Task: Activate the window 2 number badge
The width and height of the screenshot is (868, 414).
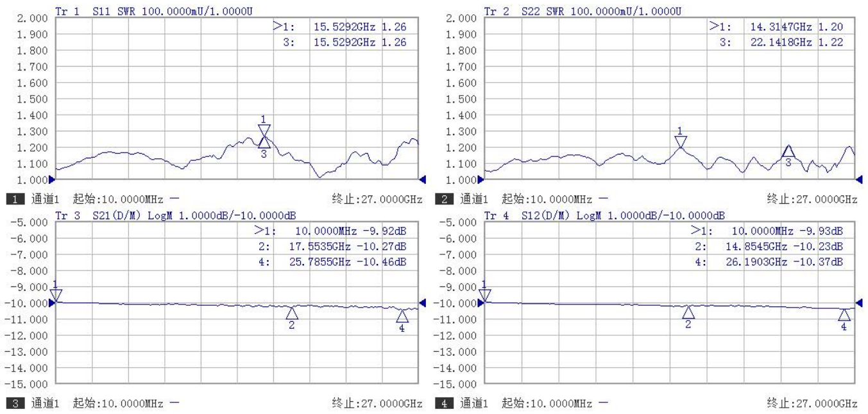Action: pyautogui.click(x=443, y=199)
